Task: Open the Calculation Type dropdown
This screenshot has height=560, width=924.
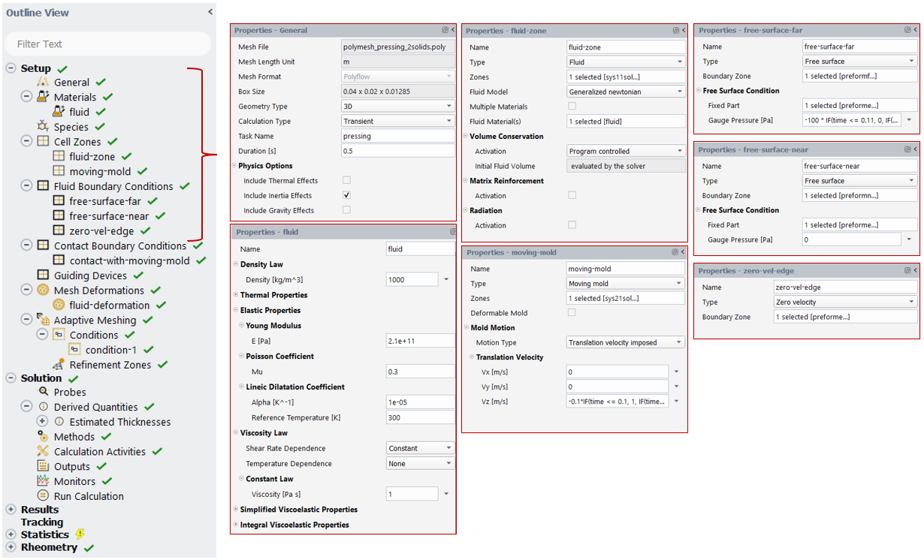Action: [x=397, y=122]
